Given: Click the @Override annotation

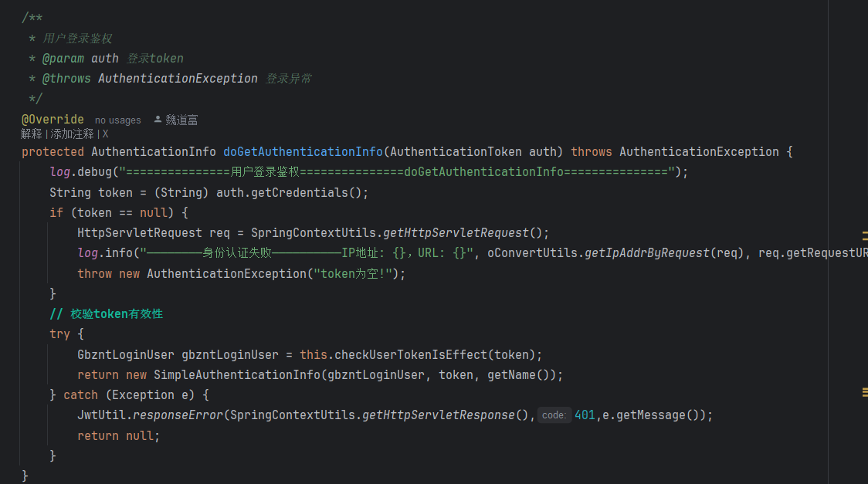Looking at the screenshot, I should pos(53,120).
